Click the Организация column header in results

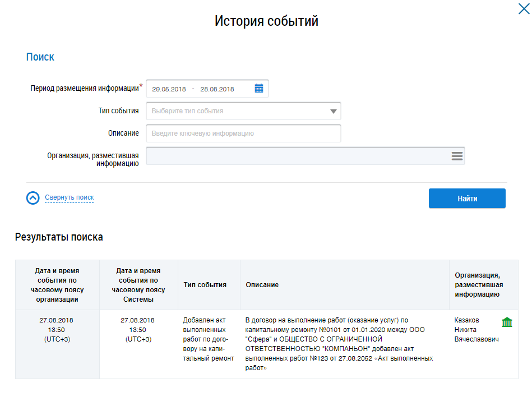(477, 285)
